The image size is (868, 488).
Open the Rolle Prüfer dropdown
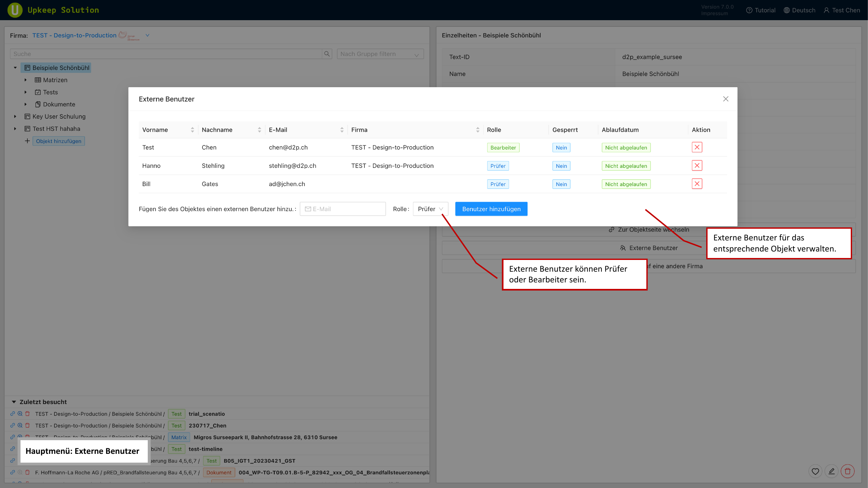point(431,209)
